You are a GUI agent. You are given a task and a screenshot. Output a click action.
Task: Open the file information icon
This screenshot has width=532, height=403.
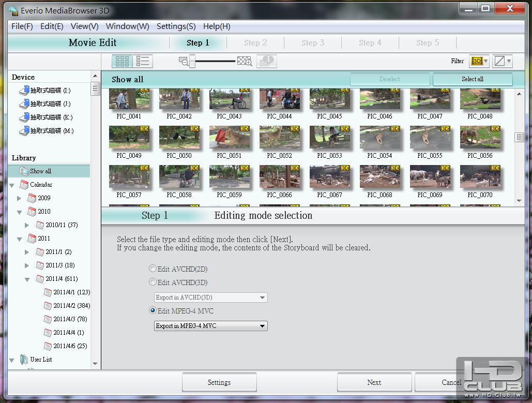tap(267, 61)
